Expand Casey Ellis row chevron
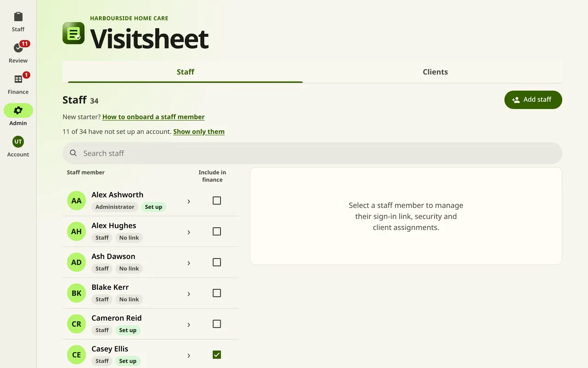588x368 pixels. (188, 356)
